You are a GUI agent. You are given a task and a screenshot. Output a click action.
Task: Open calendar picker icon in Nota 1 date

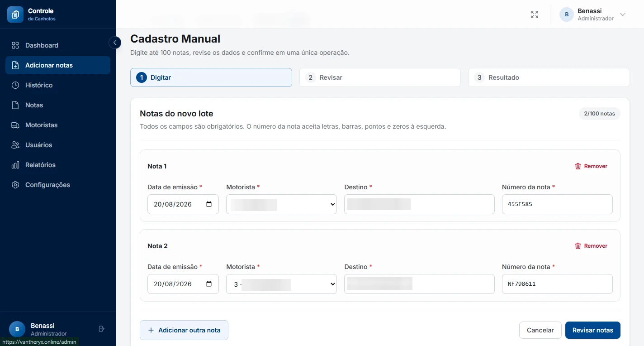tap(209, 204)
